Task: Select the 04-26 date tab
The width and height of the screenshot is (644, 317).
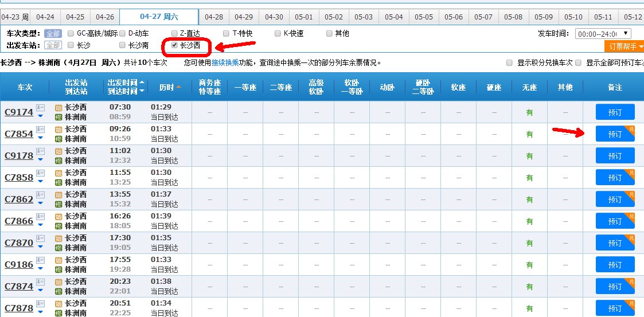Action: (105, 17)
